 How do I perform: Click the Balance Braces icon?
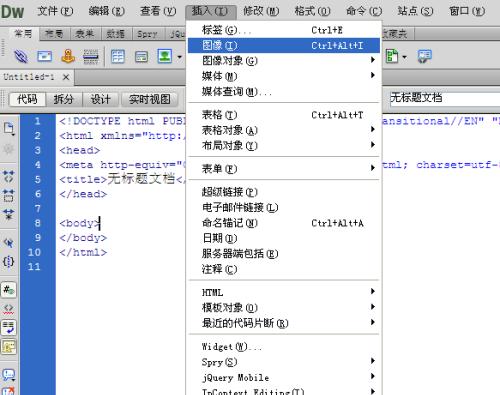[9, 261]
